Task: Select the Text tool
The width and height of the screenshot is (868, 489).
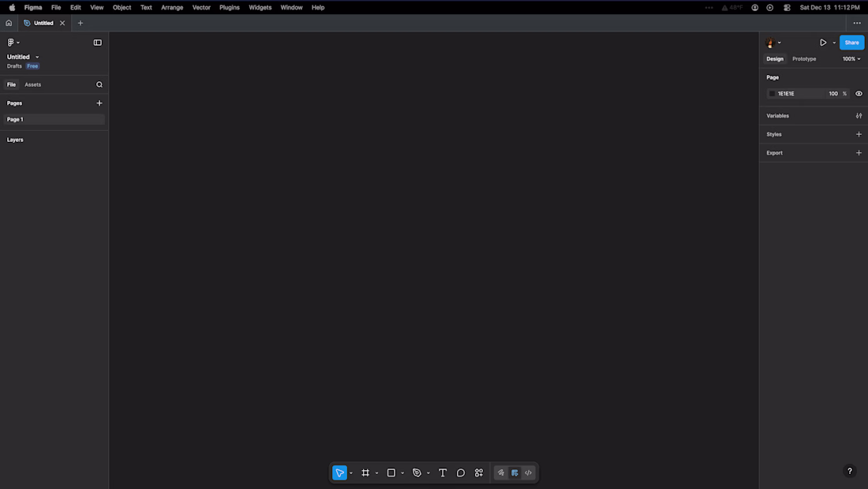Action: (x=443, y=473)
